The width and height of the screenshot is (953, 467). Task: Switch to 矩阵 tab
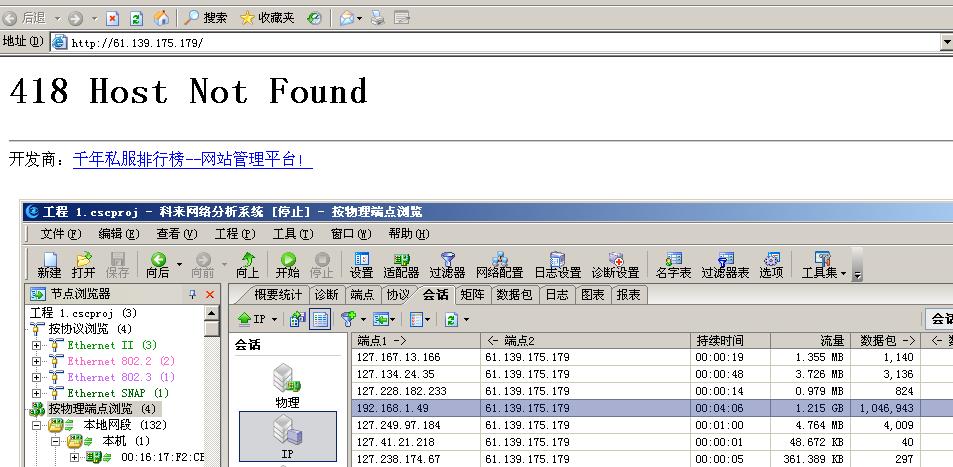(x=472, y=295)
